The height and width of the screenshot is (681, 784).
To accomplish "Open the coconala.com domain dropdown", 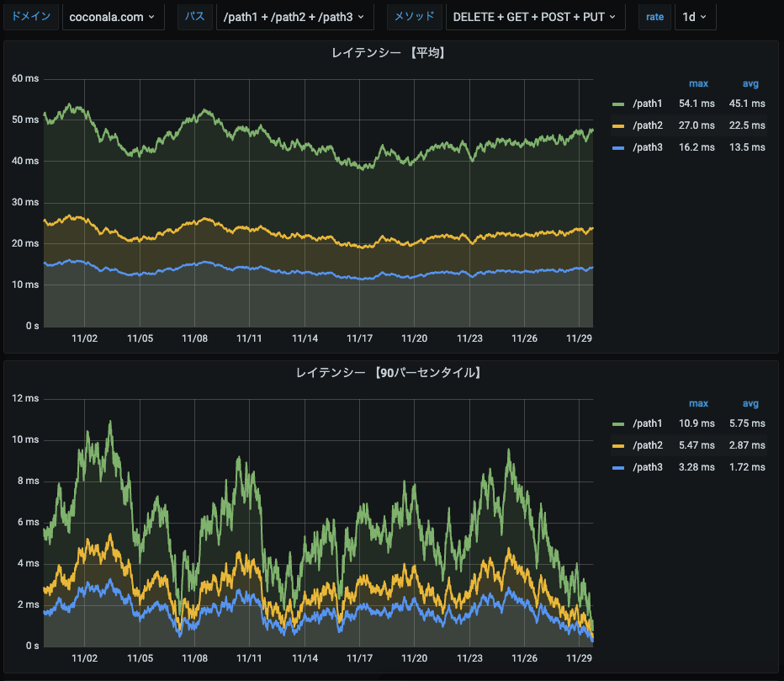I will [113, 16].
